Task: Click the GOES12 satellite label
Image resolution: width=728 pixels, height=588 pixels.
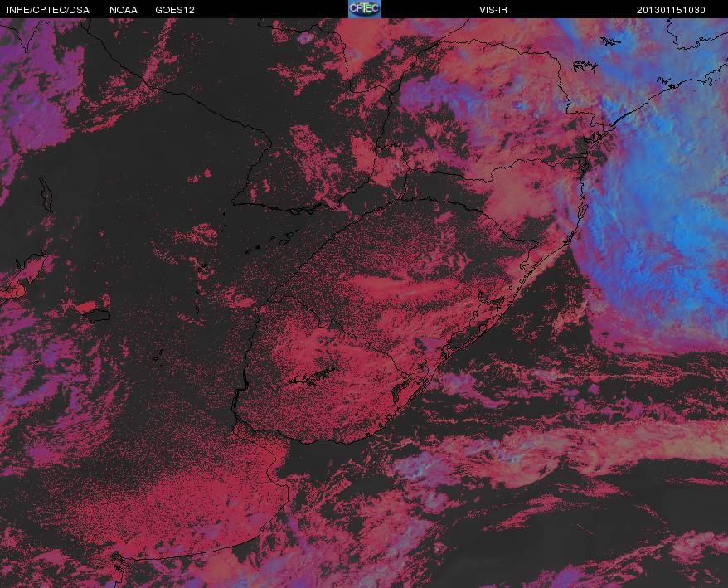Action: click(x=175, y=10)
